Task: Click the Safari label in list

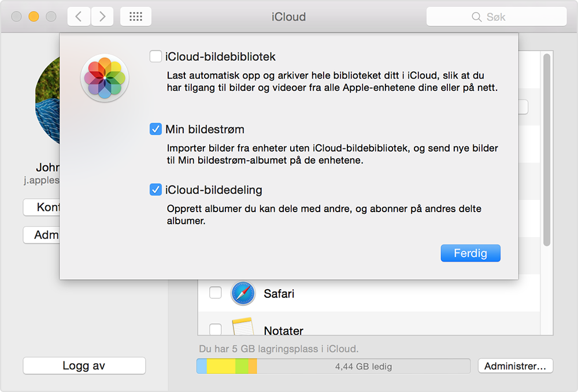Action: [279, 294]
